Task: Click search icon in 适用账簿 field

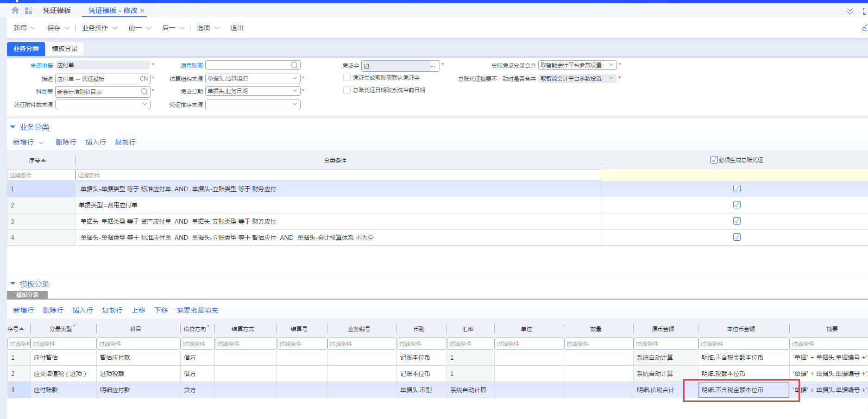Action: click(x=294, y=65)
